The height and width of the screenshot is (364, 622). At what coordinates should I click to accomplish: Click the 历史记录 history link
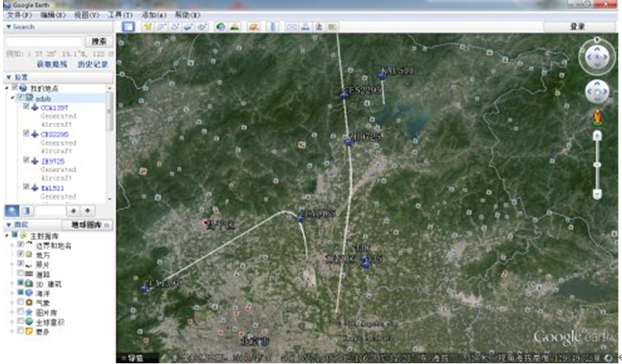coord(93,64)
